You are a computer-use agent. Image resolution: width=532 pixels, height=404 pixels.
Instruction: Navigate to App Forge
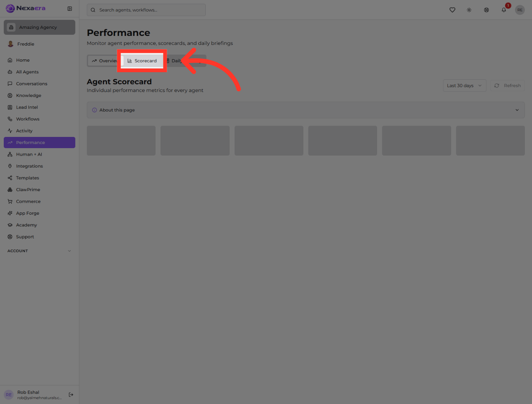[39, 213]
